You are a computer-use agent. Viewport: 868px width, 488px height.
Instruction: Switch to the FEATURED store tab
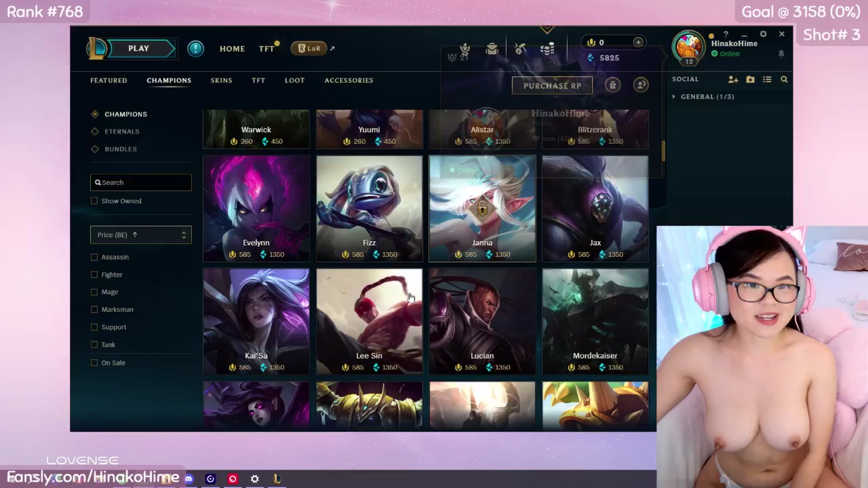tap(108, 80)
